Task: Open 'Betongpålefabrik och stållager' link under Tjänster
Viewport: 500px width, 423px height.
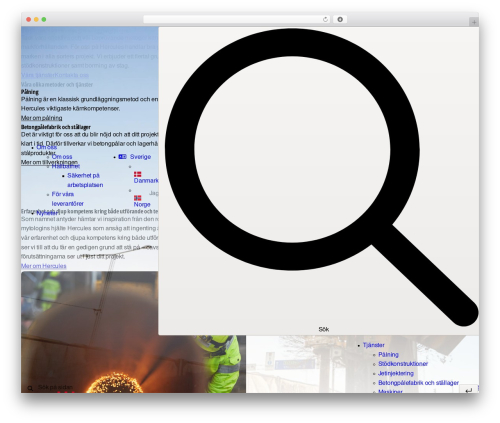Action: tap(418, 383)
